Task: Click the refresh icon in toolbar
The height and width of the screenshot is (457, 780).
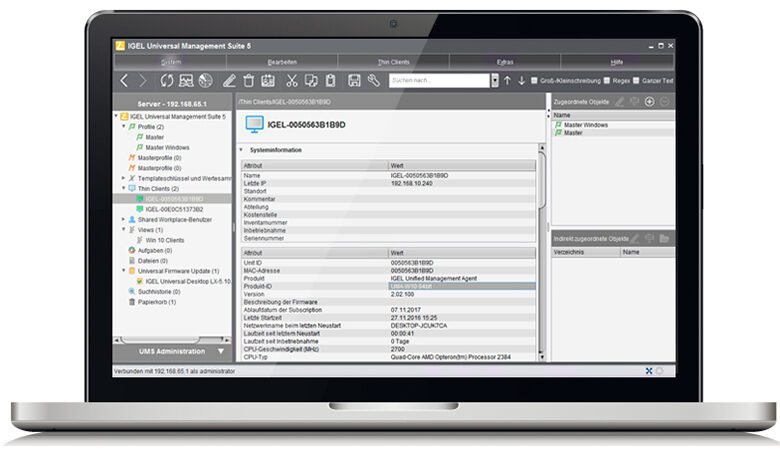Action: (x=166, y=81)
